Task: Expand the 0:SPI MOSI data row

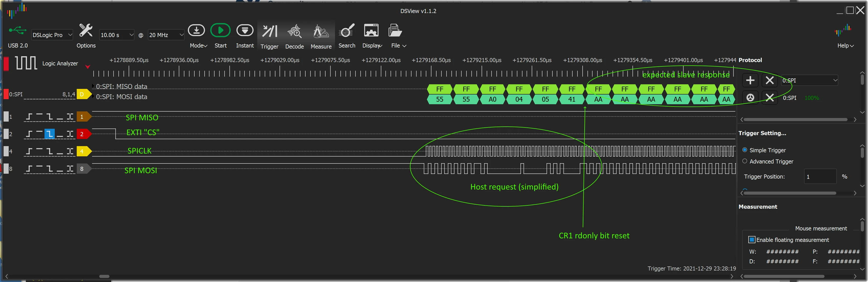Action: coord(93,97)
